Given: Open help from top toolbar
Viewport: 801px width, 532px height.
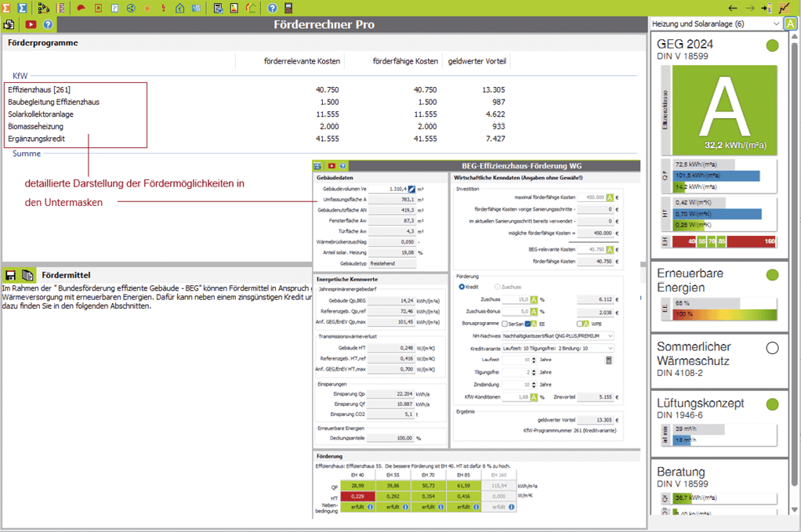Looking at the screenshot, I should 272,8.
